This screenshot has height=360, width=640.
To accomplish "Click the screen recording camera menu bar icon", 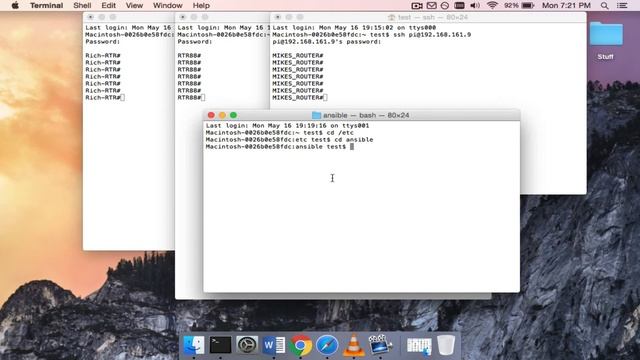I will click(x=417, y=6).
